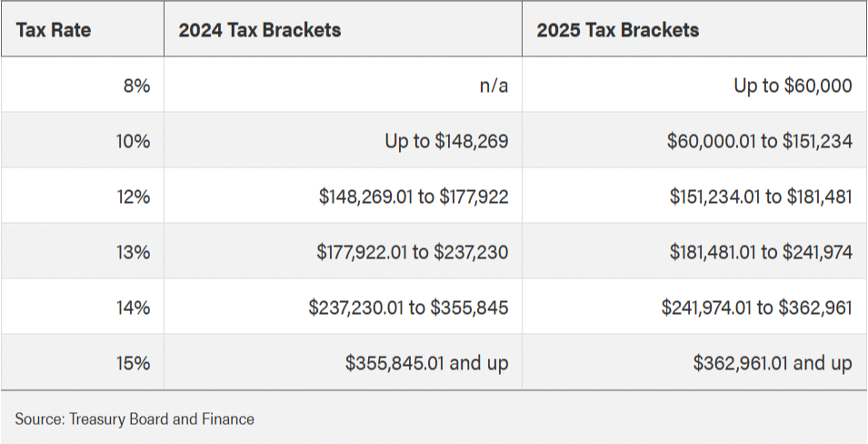Click the $148,269.01 to $177,922 cell
Image resolution: width=868 pixels, height=444 pixels.
[x=412, y=197]
